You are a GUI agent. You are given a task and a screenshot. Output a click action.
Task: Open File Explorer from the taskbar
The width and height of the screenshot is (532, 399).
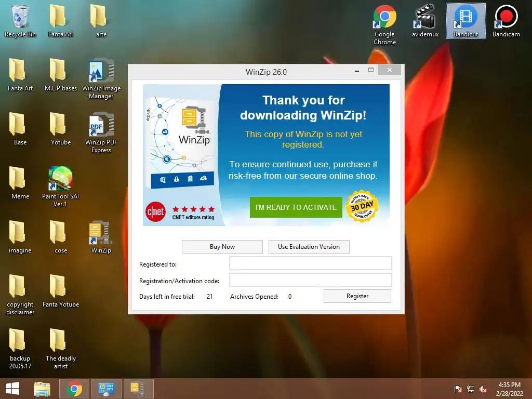pyautogui.click(x=42, y=389)
